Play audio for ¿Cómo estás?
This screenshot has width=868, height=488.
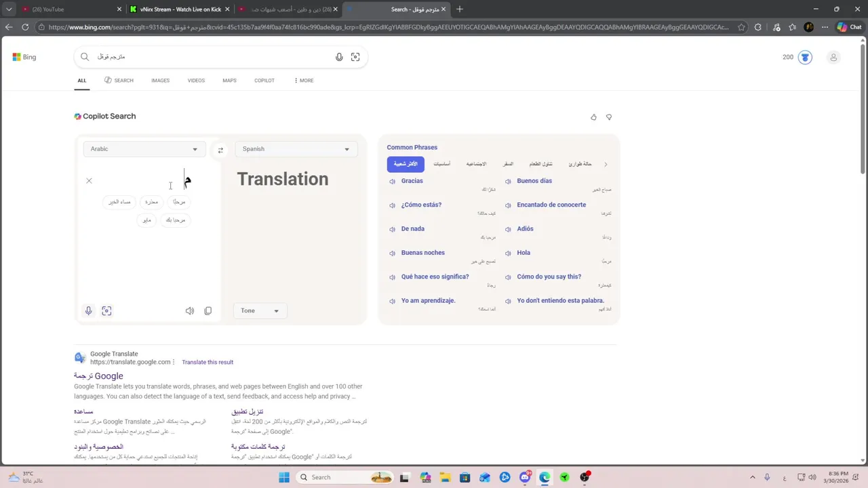coord(392,205)
